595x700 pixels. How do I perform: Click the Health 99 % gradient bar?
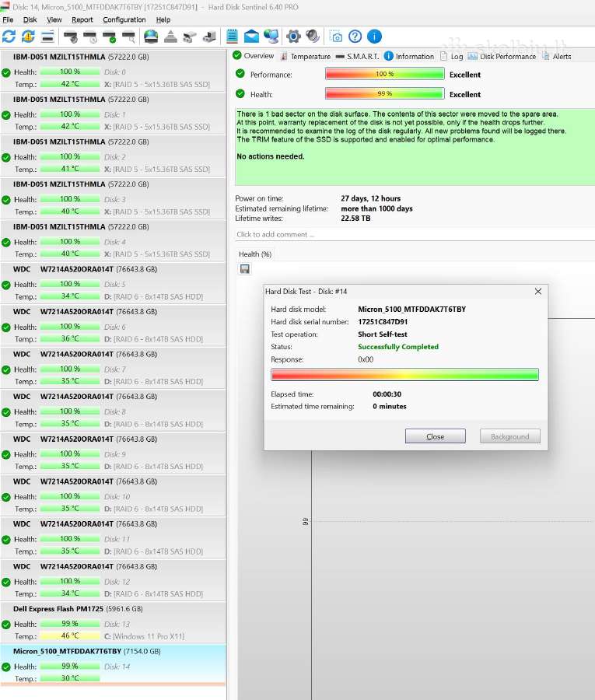click(385, 94)
